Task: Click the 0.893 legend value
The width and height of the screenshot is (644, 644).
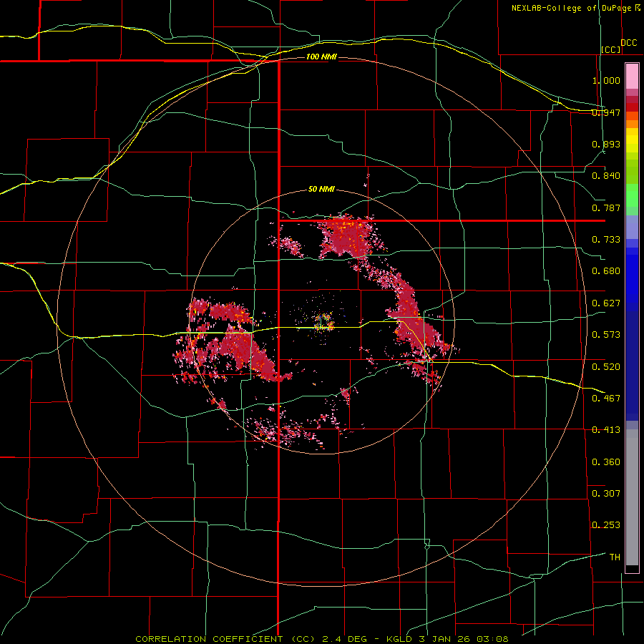Action: point(606,144)
